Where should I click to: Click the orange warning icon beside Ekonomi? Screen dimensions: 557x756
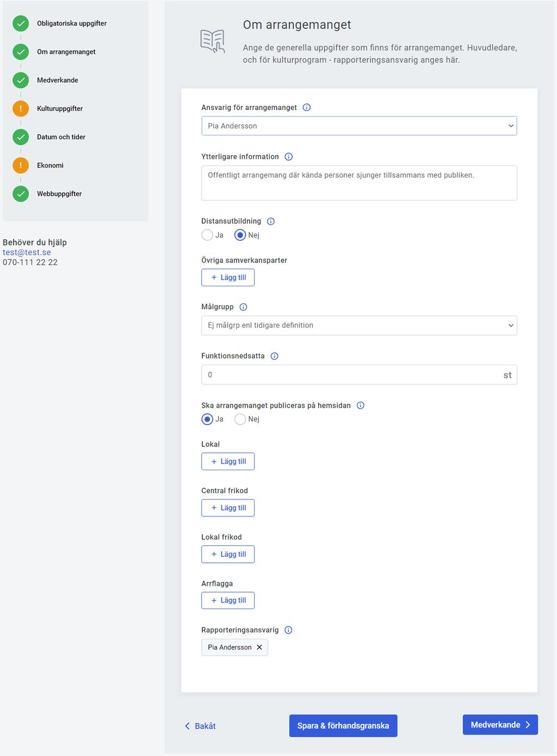(x=21, y=165)
